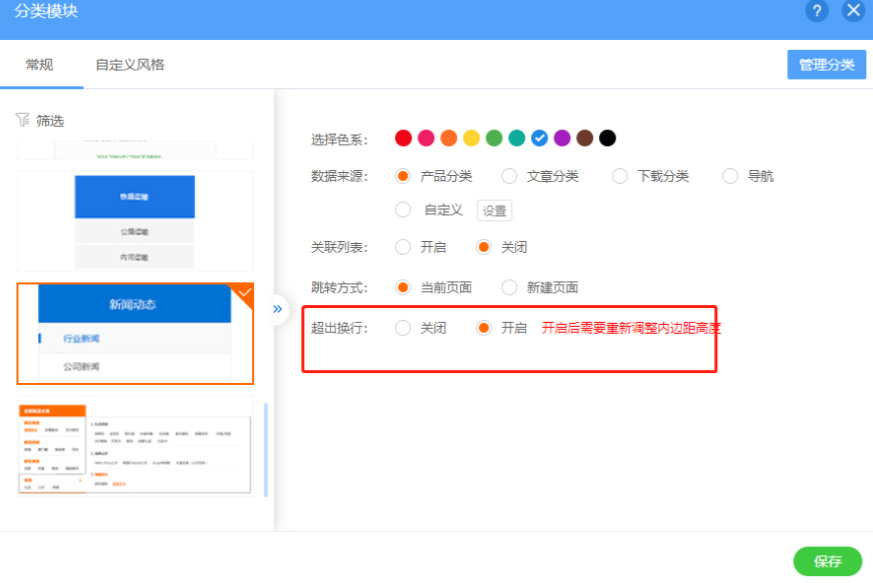Click the 设置 button beside 自定义
The height and width of the screenshot is (583, 873).
click(x=494, y=210)
